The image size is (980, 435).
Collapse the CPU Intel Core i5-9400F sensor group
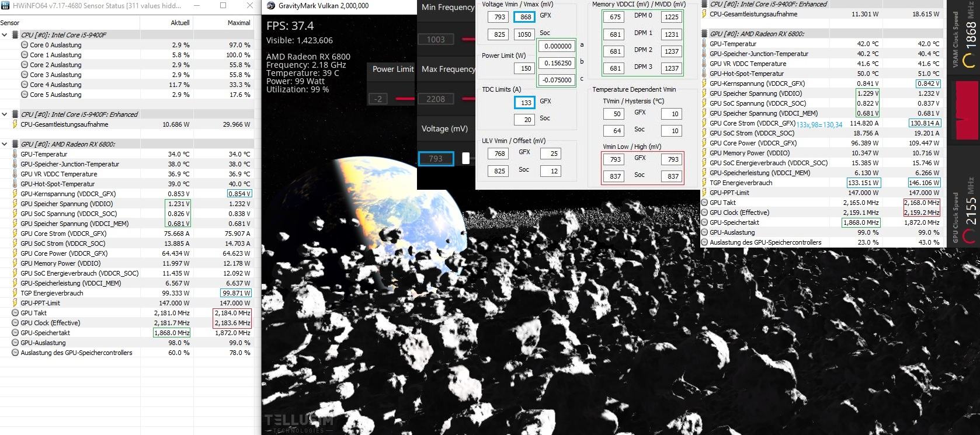click(x=5, y=35)
